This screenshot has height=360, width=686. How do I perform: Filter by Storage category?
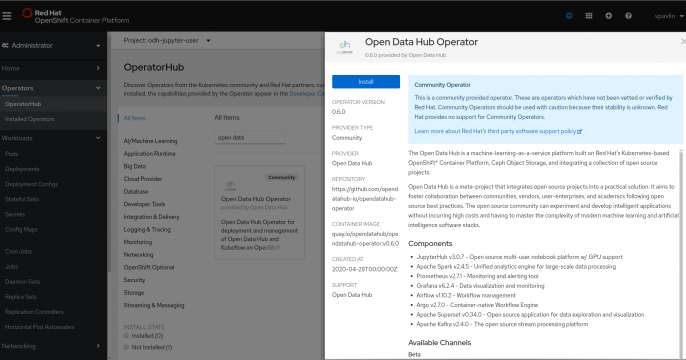coord(134,293)
